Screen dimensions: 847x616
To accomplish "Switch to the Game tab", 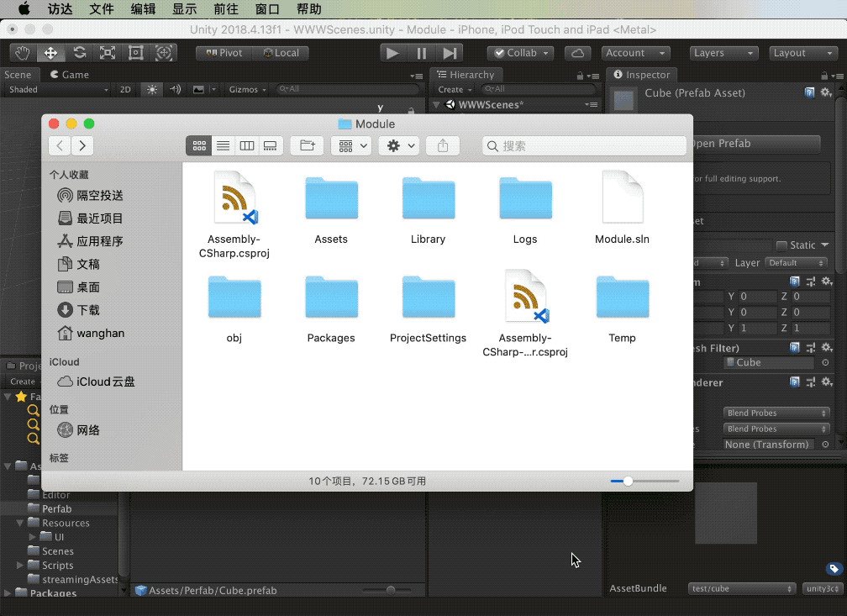I will (69, 75).
